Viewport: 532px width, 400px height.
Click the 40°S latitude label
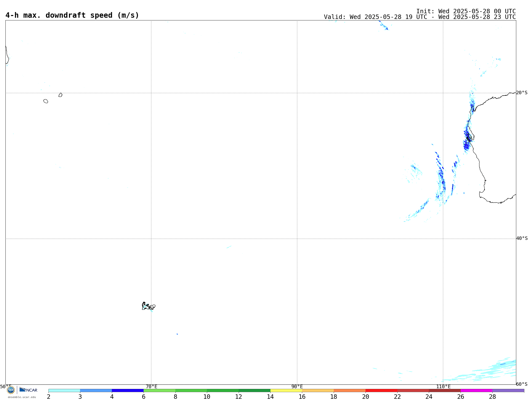[522, 238]
